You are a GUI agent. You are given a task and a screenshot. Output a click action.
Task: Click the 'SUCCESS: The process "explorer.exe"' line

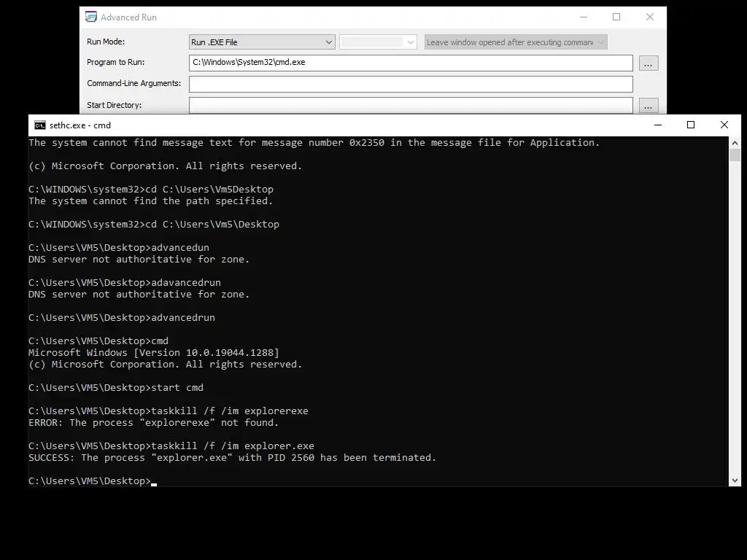coord(233,458)
